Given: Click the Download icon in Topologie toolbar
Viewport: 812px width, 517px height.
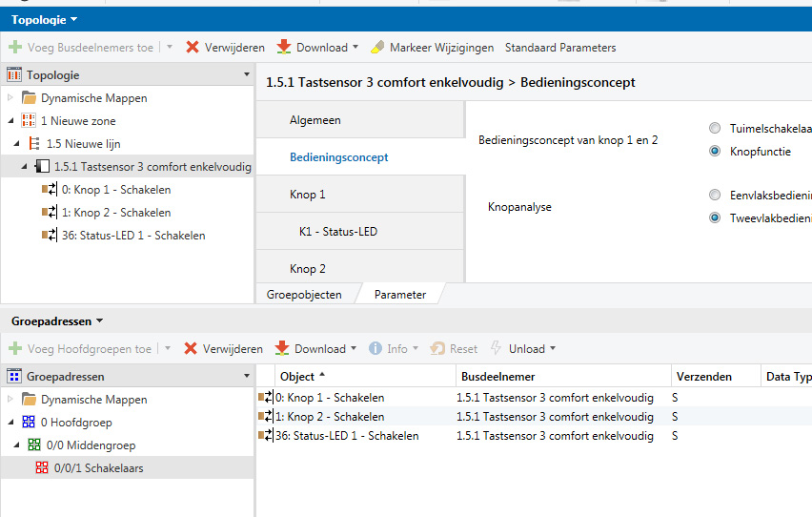Looking at the screenshot, I should point(284,47).
